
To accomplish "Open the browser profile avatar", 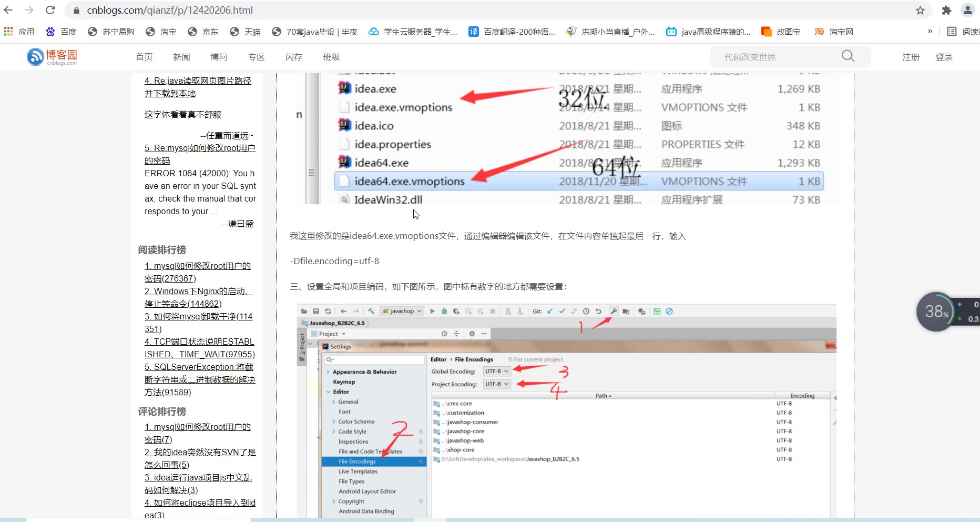I will [x=968, y=10].
